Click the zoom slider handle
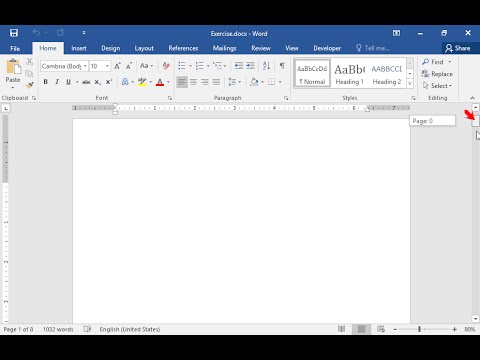Image resolution: width=480 pixels, height=360 pixels. [x=419, y=329]
